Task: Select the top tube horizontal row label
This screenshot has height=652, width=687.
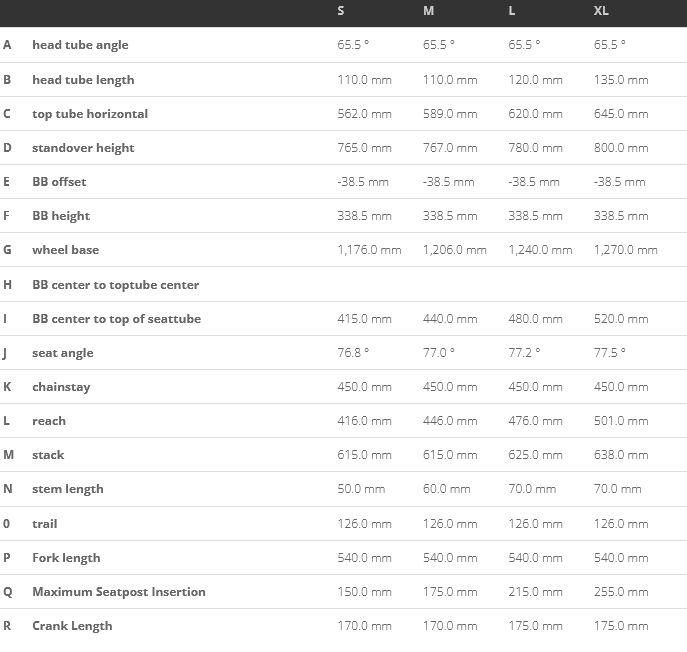Action: 90,114
